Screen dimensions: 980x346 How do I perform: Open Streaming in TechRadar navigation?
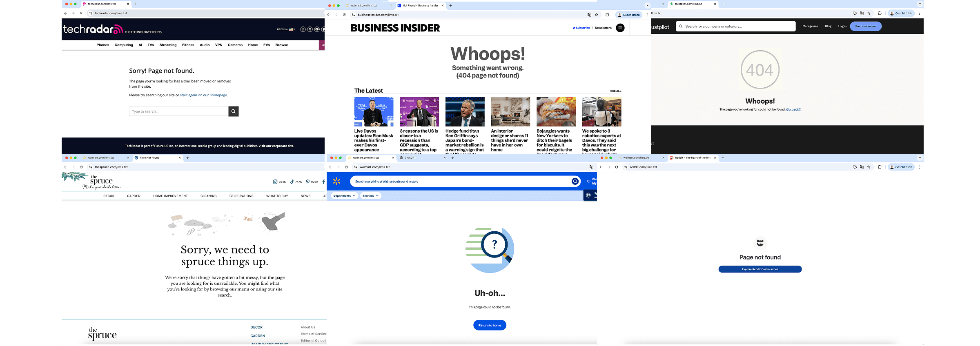pyautogui.click(x=168, y=45)
